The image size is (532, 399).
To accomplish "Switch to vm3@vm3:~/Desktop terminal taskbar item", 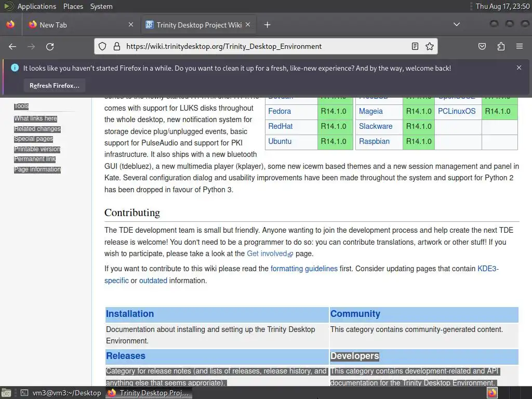I will click(61, 393).
